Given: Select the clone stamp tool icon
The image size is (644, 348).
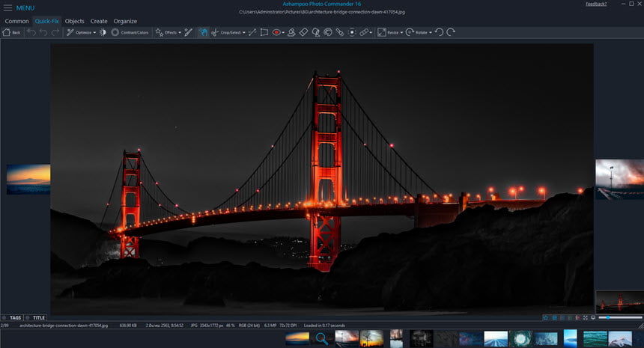Looking at the screenshot, I should pyautogui.click(x=291, y=32).
